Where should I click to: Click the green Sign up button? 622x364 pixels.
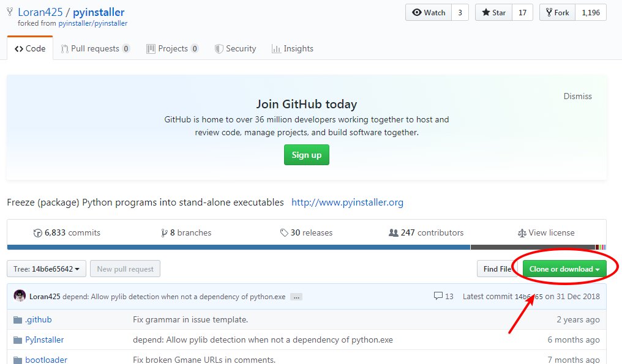[x=307, y=155]
